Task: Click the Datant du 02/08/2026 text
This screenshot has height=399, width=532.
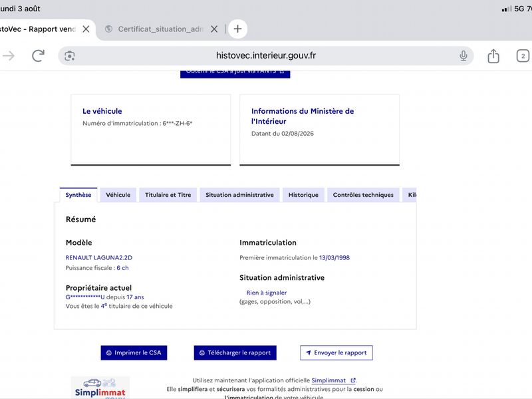Action: click(282, 134)
